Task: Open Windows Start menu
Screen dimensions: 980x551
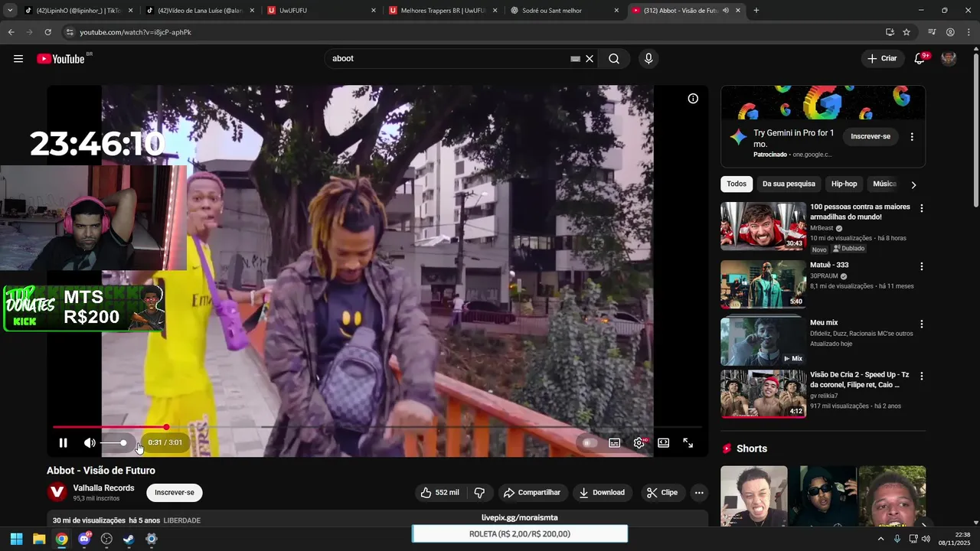Action: (16, 539)
